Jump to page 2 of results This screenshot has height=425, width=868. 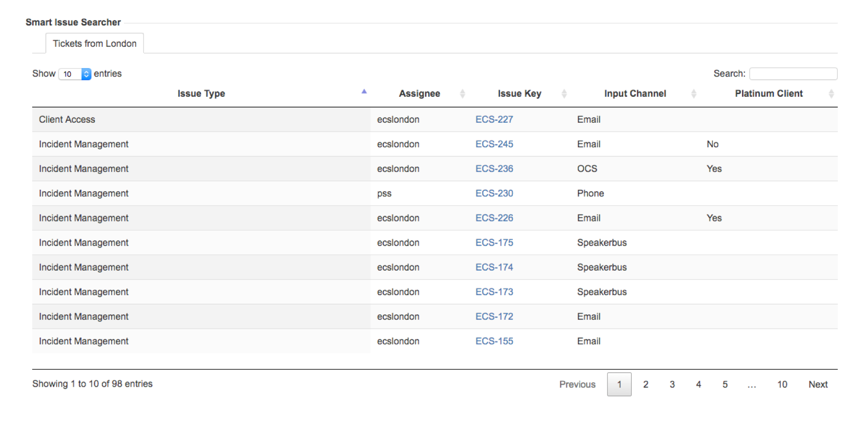pos(645,384)
